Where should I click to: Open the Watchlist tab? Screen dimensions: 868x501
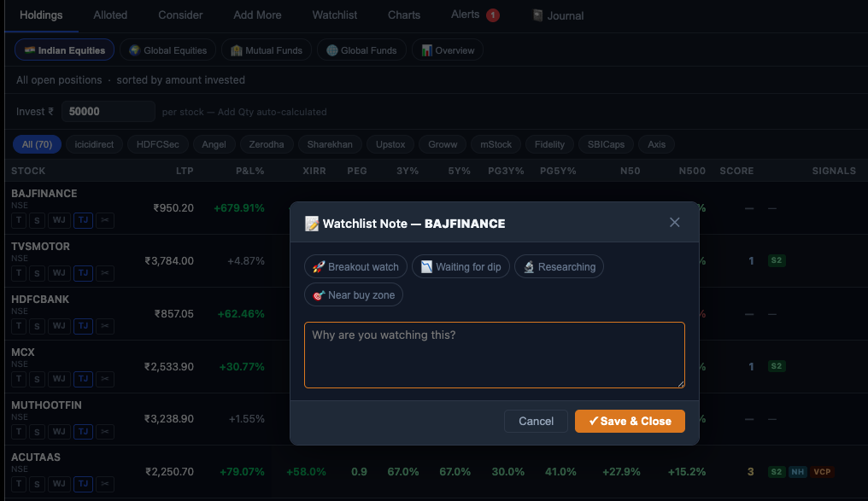click(334, 15)
